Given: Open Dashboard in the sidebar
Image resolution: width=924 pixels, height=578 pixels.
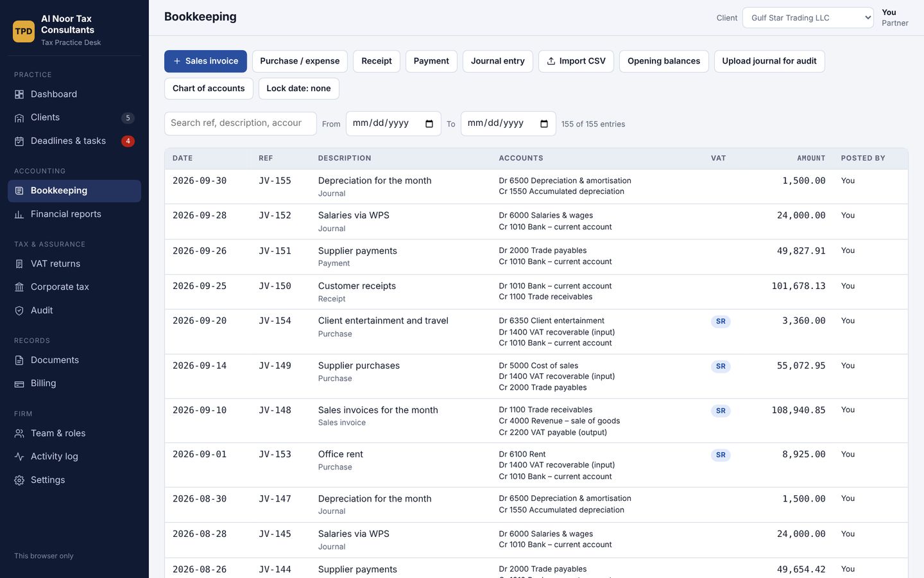Looking at the screenshot, I should (x=74, y=94).
